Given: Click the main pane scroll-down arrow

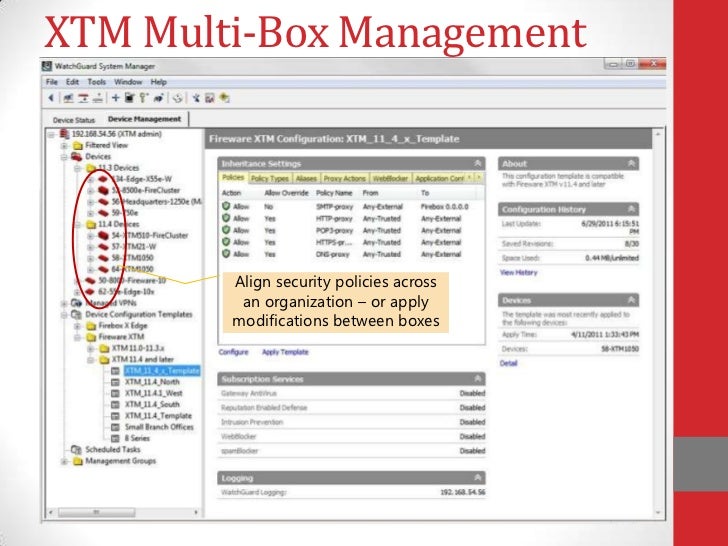Looking at the screenshot, I should click(x=658, y=513).
